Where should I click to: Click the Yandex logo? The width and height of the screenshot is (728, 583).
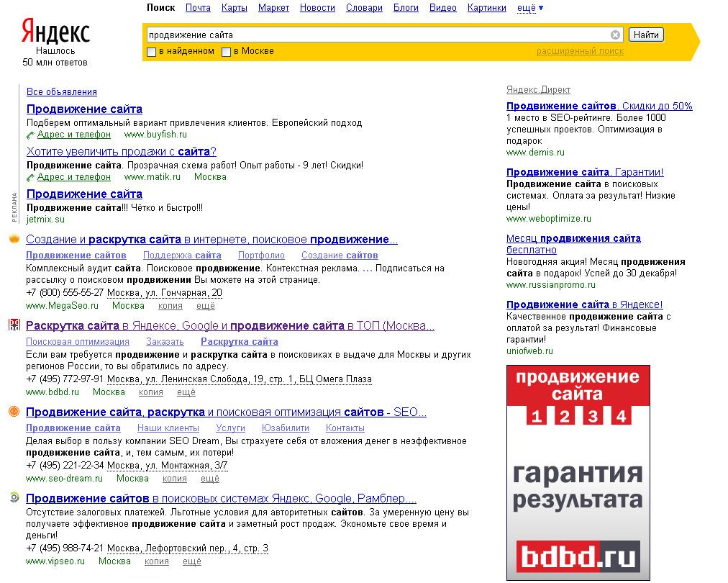coord(55,32)
